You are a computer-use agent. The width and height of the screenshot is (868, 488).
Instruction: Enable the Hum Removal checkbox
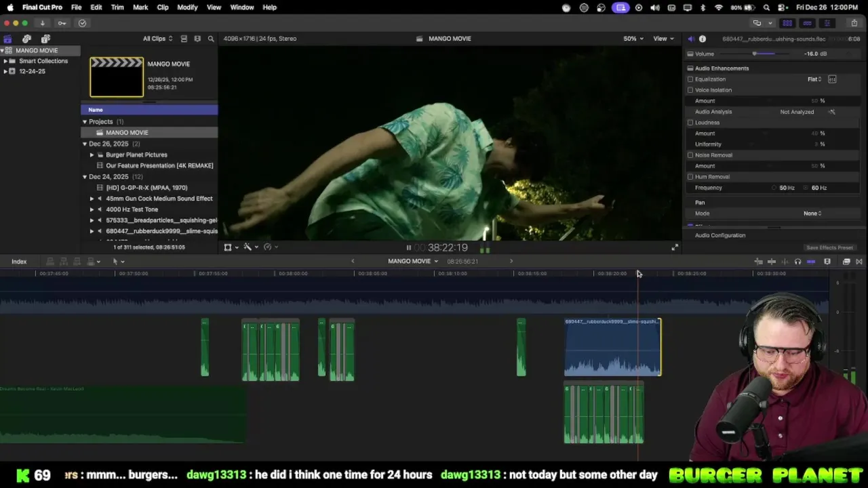pyautogui.click(x=690, y=177)
